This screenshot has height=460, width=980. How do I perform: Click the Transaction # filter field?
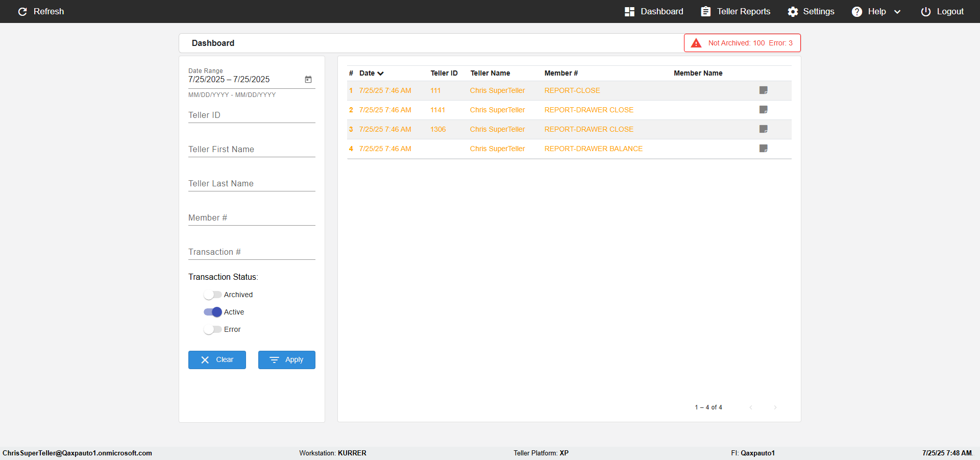[252, 252]
